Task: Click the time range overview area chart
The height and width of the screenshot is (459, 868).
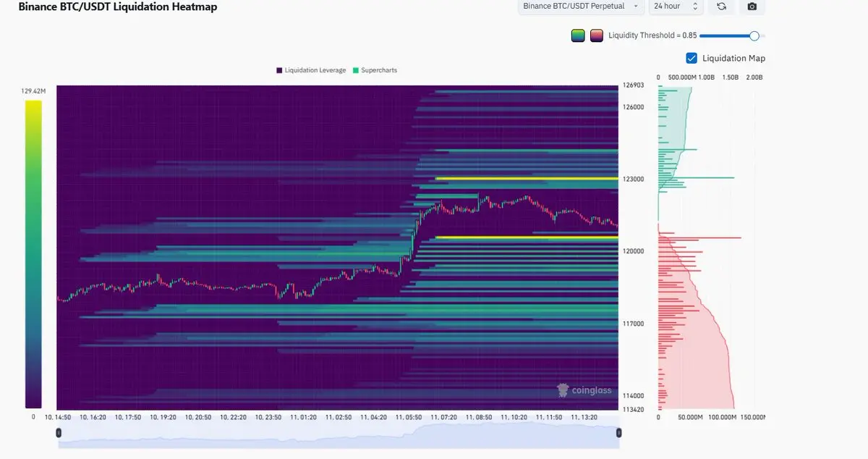Action: point(339,432)
